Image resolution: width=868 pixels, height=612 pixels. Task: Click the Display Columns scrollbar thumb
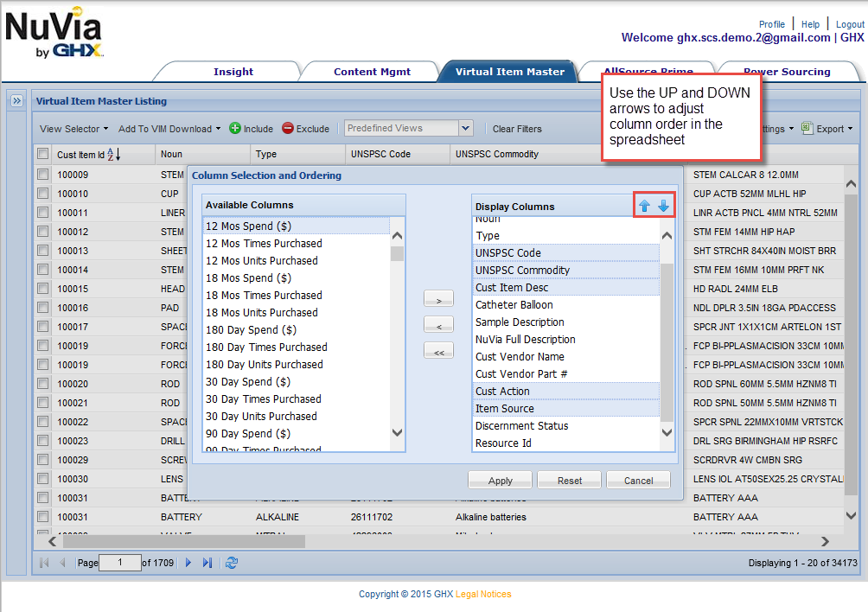coord(667,341)
